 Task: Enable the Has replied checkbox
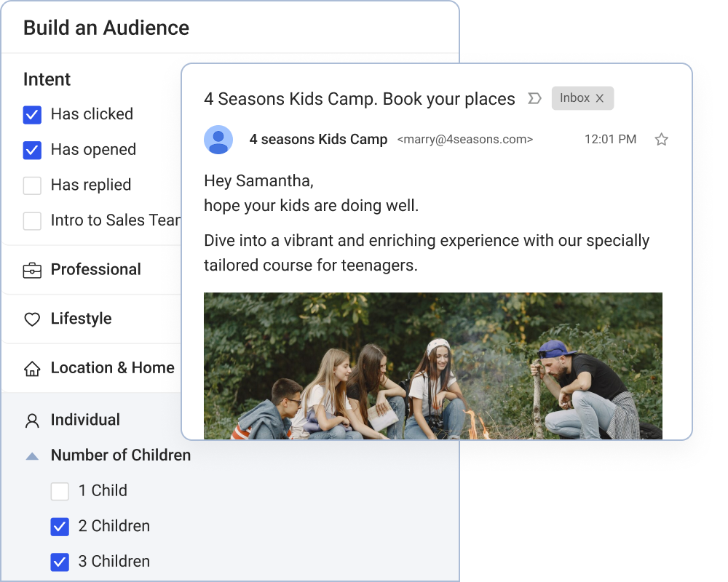coord(32,186)
